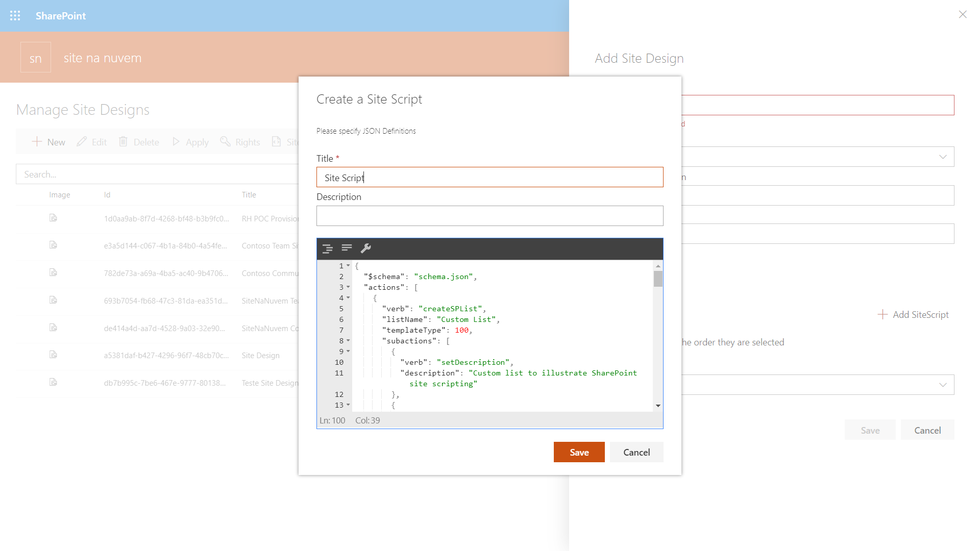This screenshot has width=980, height=551.
Task: Collapse line 9 fold arrow in editor
Action: 348,351
